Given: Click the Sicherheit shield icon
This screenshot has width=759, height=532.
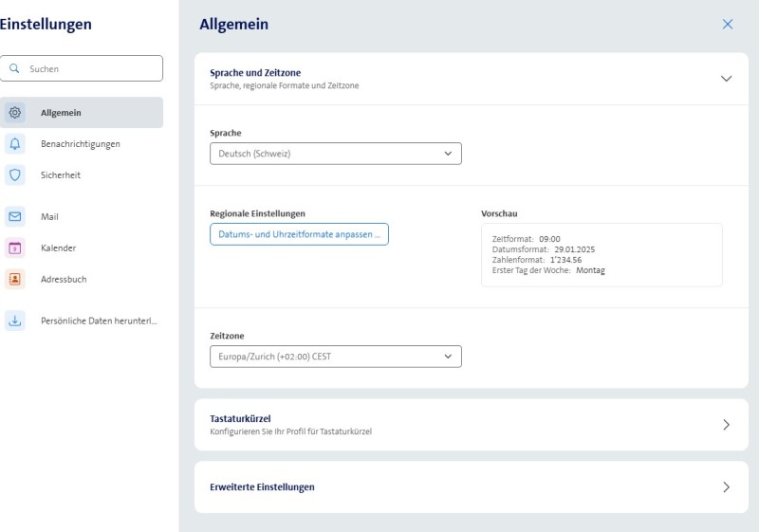Looking at the screenshot, I should (x=15, y=175).
